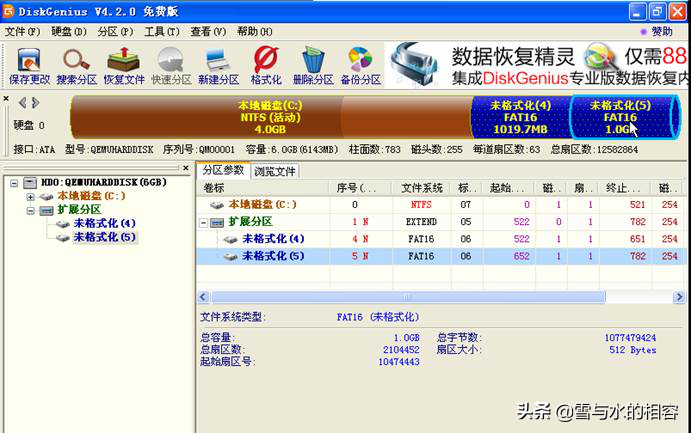Close the disk map bar with X
Viewport: 691px width, 433px height.
point(6,98)
